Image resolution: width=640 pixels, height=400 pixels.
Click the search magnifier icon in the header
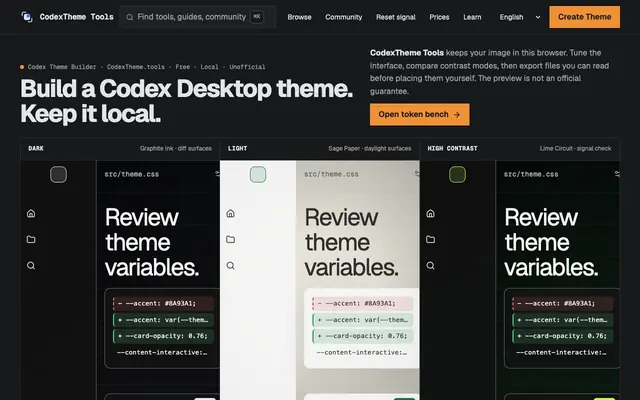point(129,17)
